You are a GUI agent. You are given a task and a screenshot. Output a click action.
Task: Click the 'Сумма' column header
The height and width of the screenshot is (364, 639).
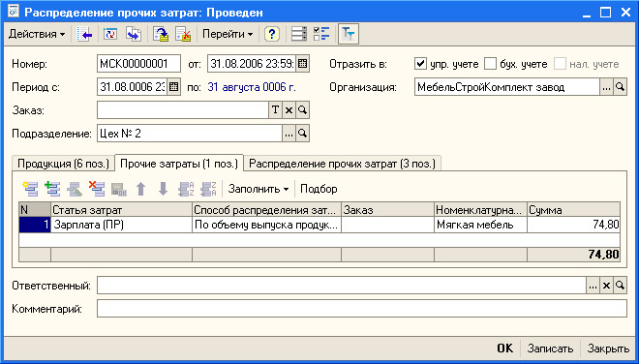pyautogui.click(x=573, y=210)
